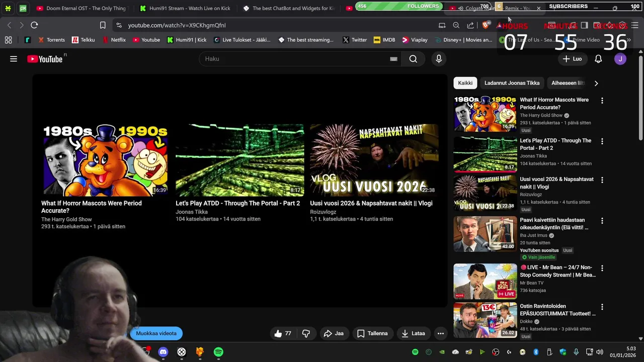Open the on-screen keyboard in search box
Image resolution: width=644 pixels, height=362 pixels.
point(393,59)
